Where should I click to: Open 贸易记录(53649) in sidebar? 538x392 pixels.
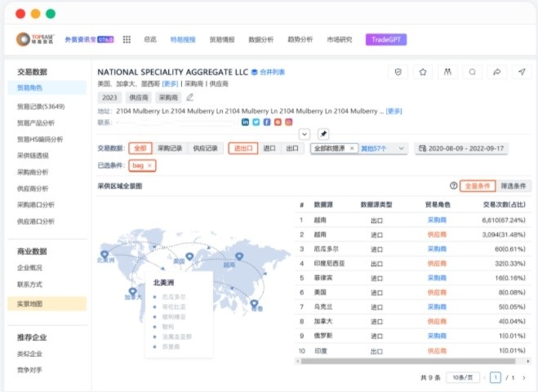[x=41, y=106]
